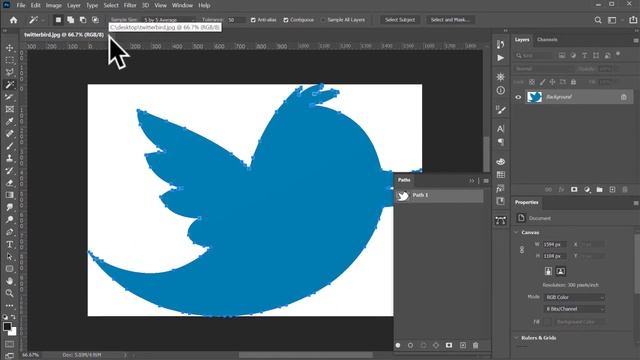640x360 pixels.
Task: Add layer mask in Layers panel
Action: point(574,189)
